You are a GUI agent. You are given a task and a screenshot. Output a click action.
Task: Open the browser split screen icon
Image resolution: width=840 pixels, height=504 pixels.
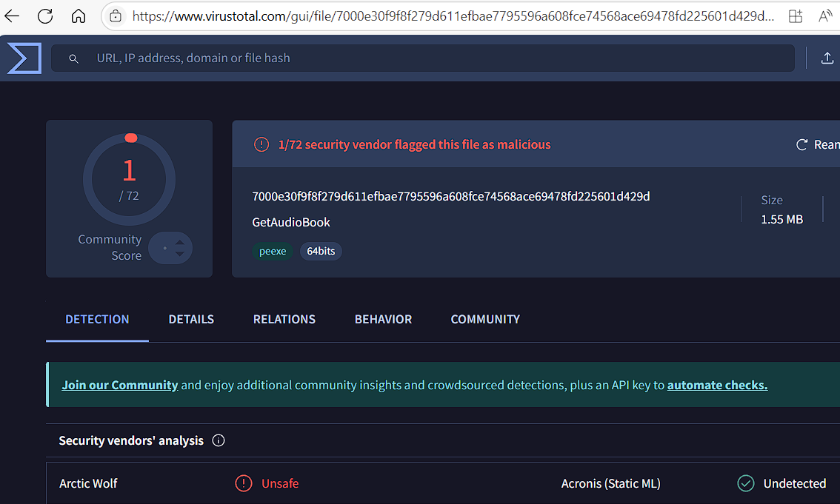795,16
